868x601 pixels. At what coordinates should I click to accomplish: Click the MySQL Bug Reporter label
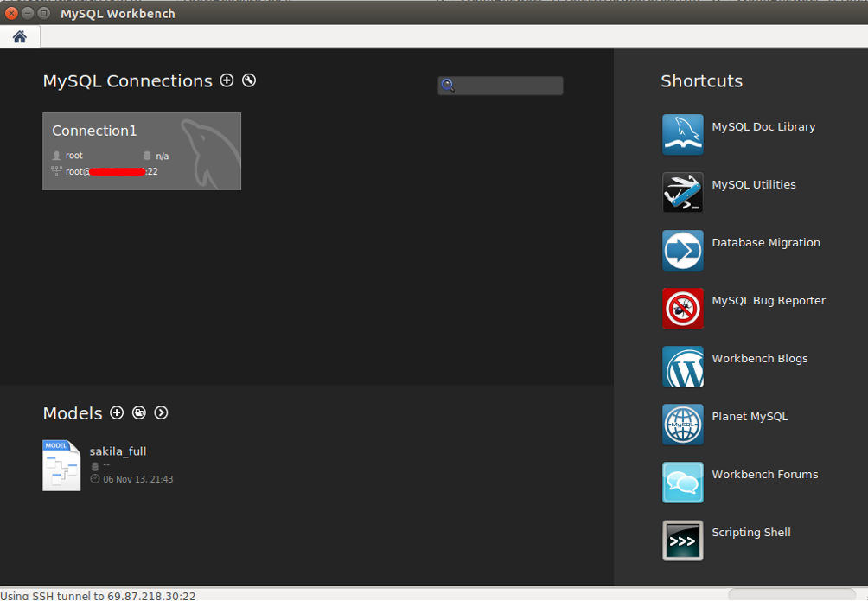coord(769,301)
